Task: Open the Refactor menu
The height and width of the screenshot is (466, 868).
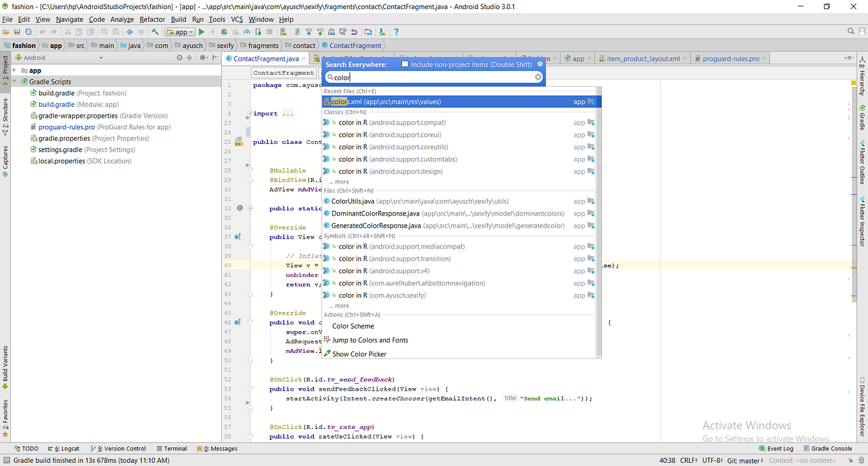Action: [x=151, y=19]
